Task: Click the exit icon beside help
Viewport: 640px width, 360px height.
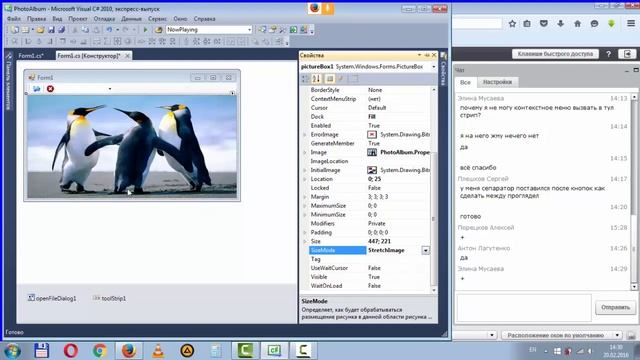Action: [x=627, y=54]
